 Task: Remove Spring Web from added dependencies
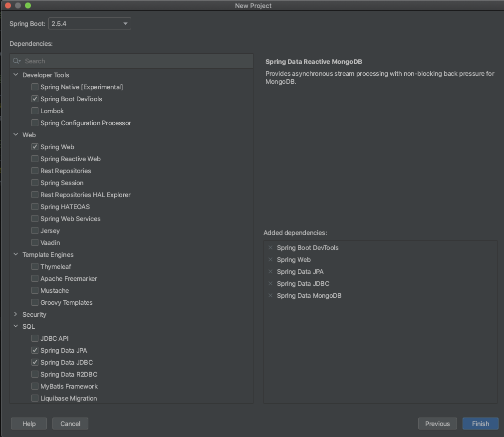[270, 259]
